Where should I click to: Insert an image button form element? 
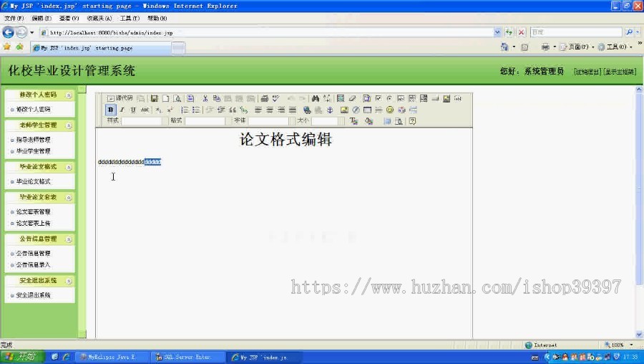tap(447, 98)
